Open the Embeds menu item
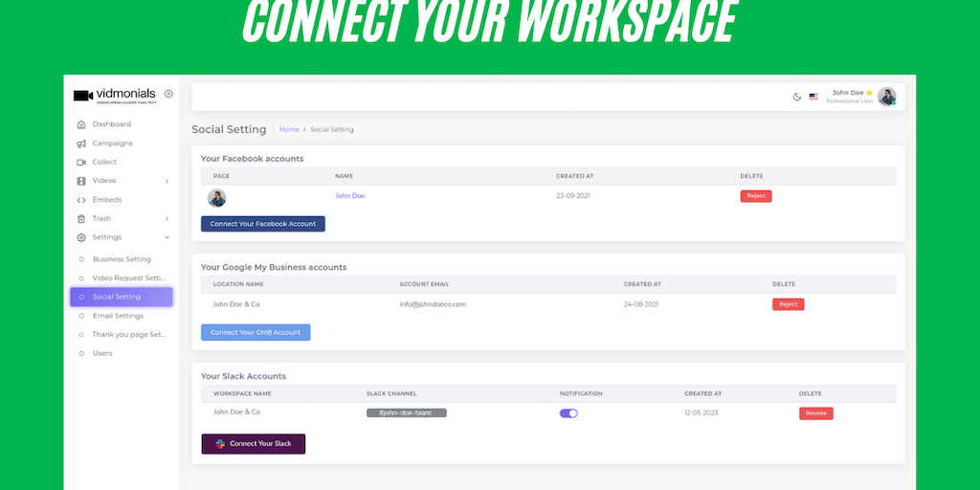980x490 pixels. point(107,199)
